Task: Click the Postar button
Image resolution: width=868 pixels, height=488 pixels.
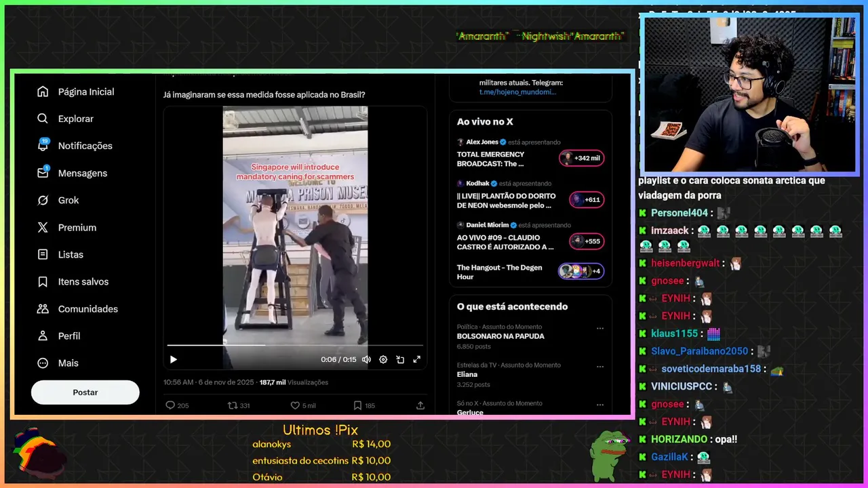Action: (85, 392)
